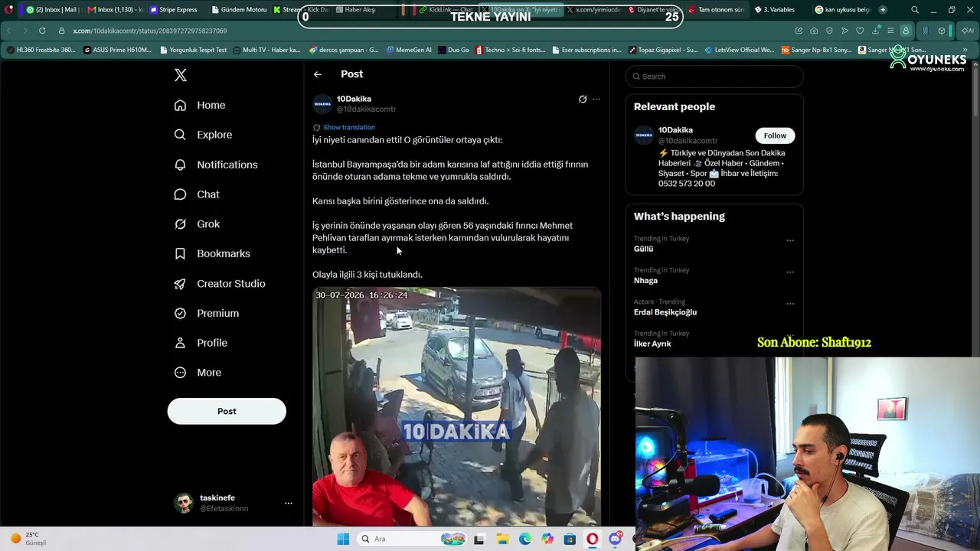The image size is (980, 551).
Task: Go to Home in X sidebar
Action: 200,105
